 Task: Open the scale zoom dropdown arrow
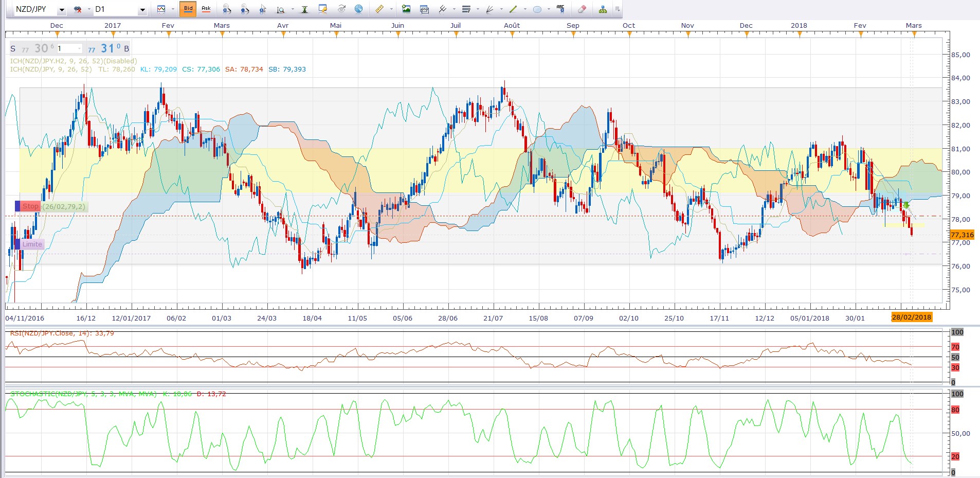coord(293,9)
